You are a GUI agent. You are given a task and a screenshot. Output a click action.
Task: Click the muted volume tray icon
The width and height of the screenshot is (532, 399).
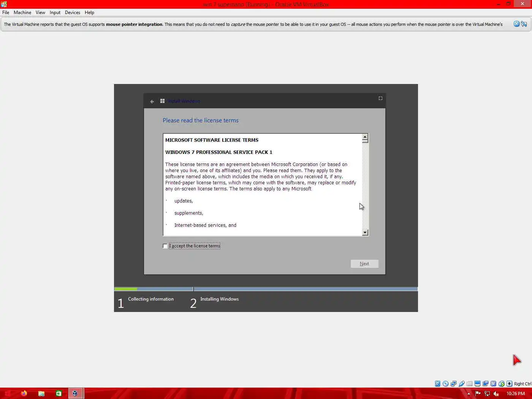[x=496, y=394]
